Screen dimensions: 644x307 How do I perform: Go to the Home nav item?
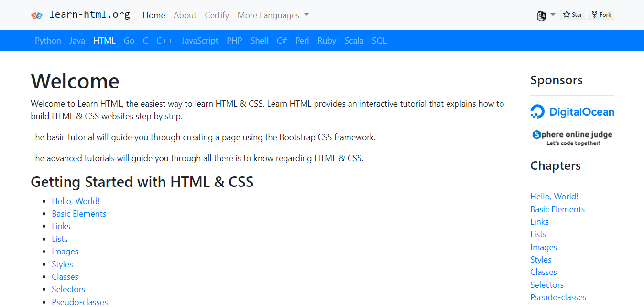[154, 15]
